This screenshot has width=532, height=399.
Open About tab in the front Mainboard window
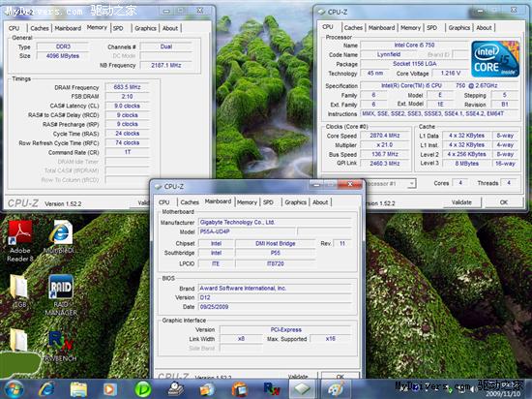320,202
